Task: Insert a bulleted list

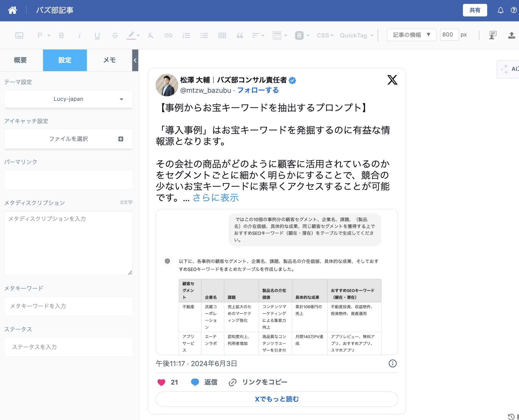Action: (x=204, y=35)
